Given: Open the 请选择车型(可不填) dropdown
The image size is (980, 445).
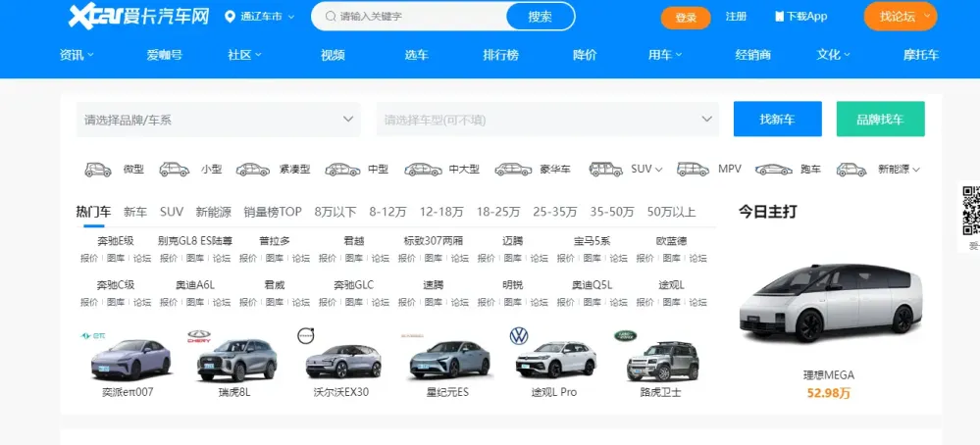Looking at the screenshot, I should point(547,120).
